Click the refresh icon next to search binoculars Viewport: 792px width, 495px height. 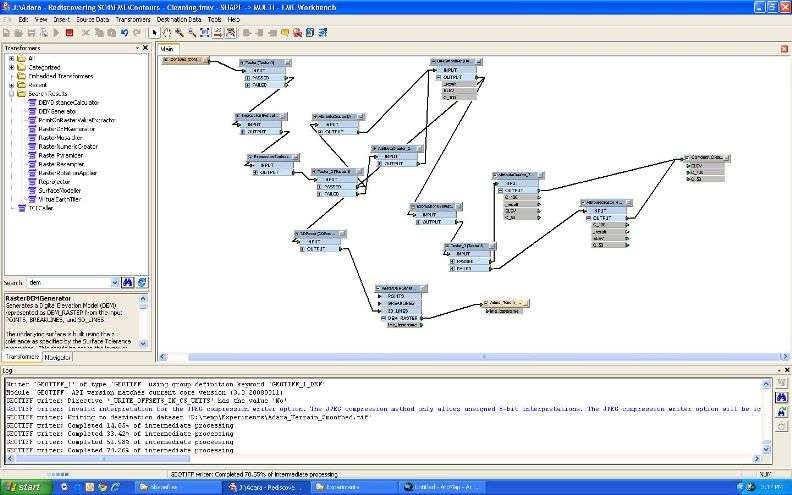[x=141, y=282]
